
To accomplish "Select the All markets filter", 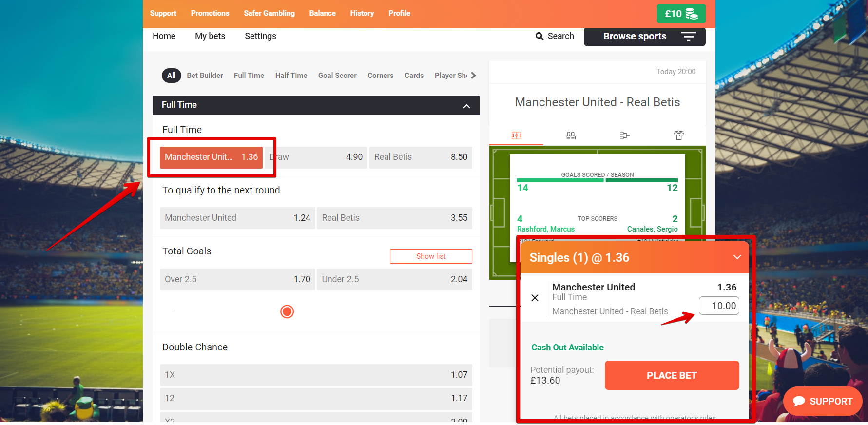I will click(x=172, y=76).
